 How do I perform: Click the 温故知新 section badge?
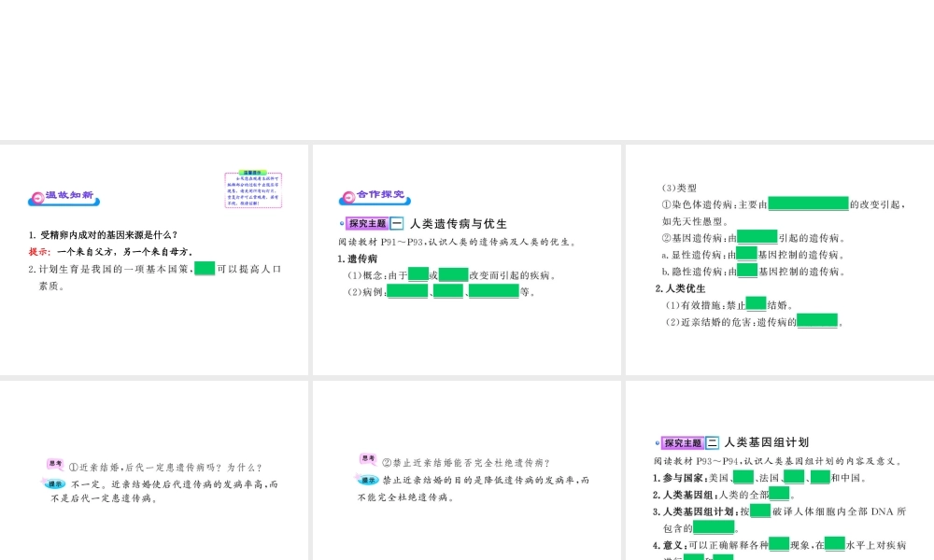point(64,198)
